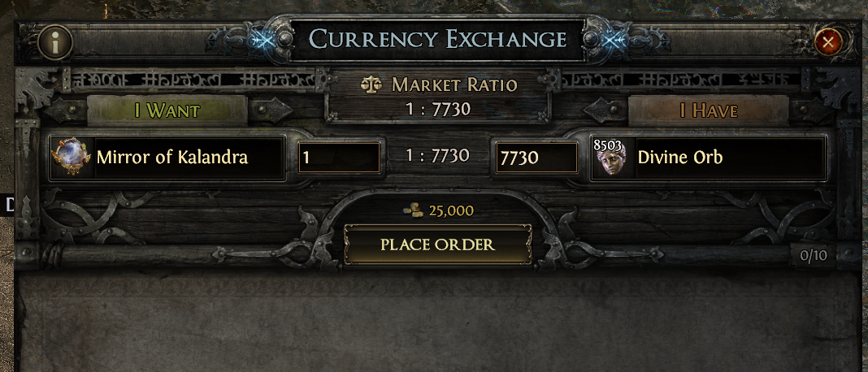
Task: Focus the I Have quantity field showing 7730
Action: tap(536, 158)
